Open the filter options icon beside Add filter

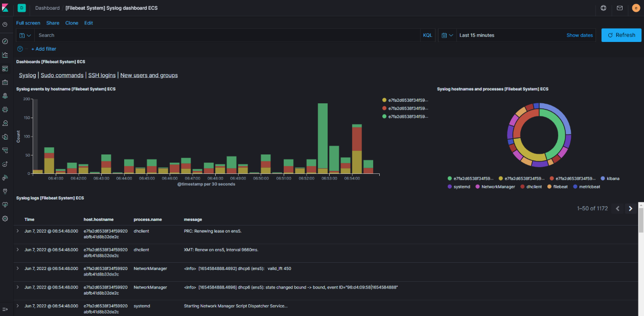20,49
